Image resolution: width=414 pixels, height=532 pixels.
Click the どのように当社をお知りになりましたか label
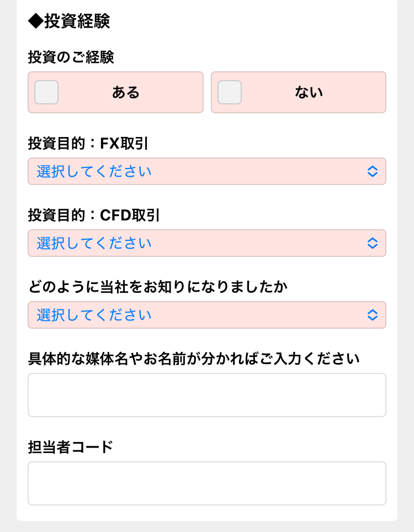pyautogui.click(x=158, y=287)
